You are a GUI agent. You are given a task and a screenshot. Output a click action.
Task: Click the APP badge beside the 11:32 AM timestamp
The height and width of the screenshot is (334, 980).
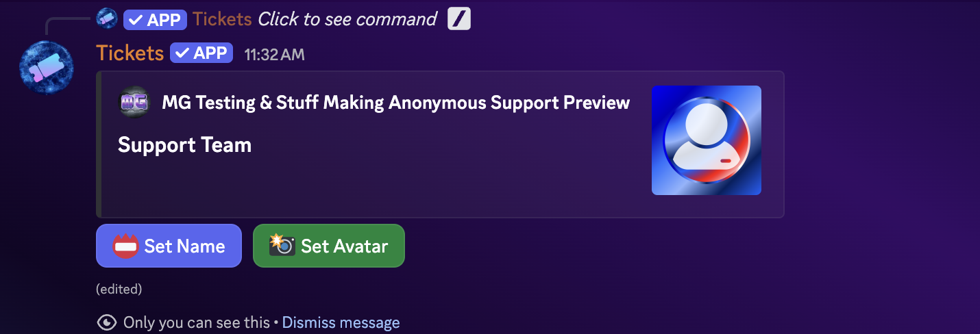pyautogui.click(x=201, y=53)
